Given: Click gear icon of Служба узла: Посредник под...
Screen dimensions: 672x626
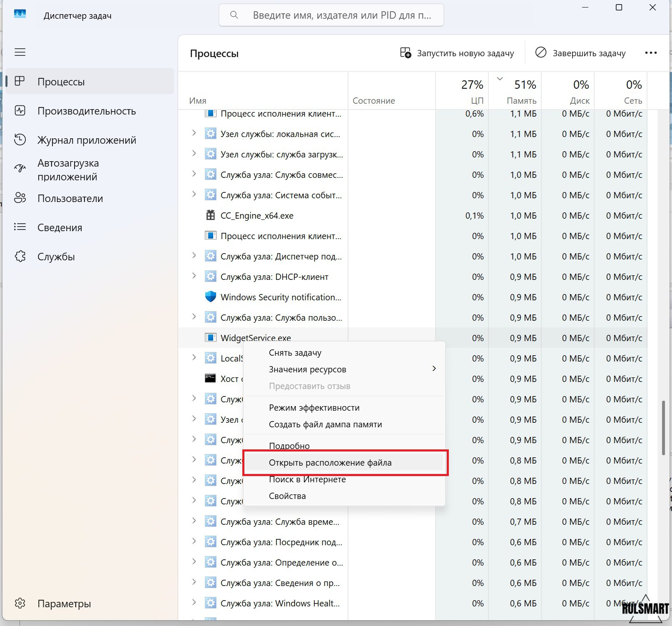Looking at the screenshot, I should 211,542.
